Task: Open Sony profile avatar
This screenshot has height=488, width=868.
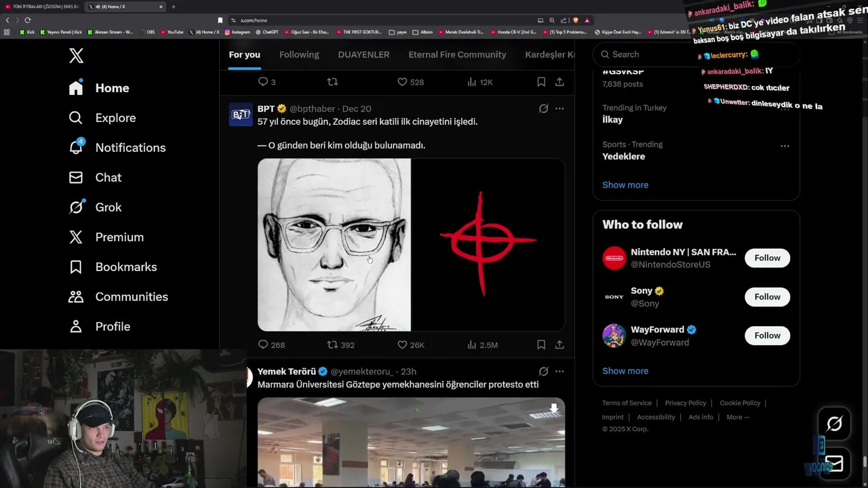Action: [x=614, y=297]
